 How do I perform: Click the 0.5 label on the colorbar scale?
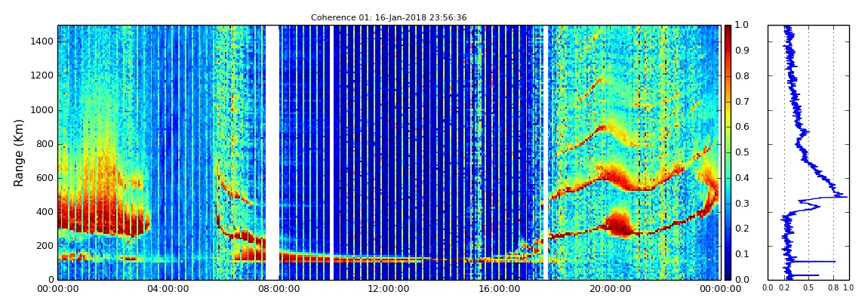click(x=741, y=152)
